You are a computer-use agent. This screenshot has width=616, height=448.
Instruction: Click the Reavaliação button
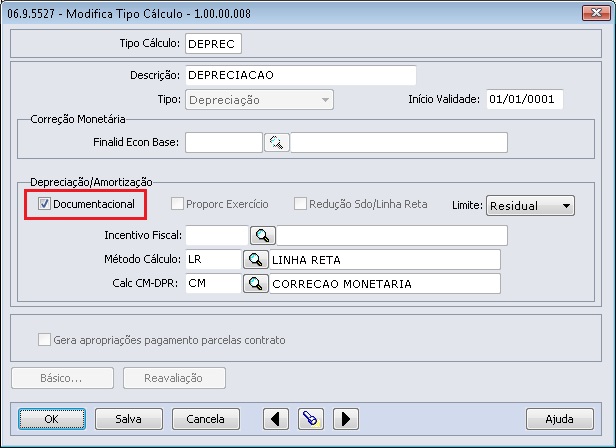tap(174, 378)
